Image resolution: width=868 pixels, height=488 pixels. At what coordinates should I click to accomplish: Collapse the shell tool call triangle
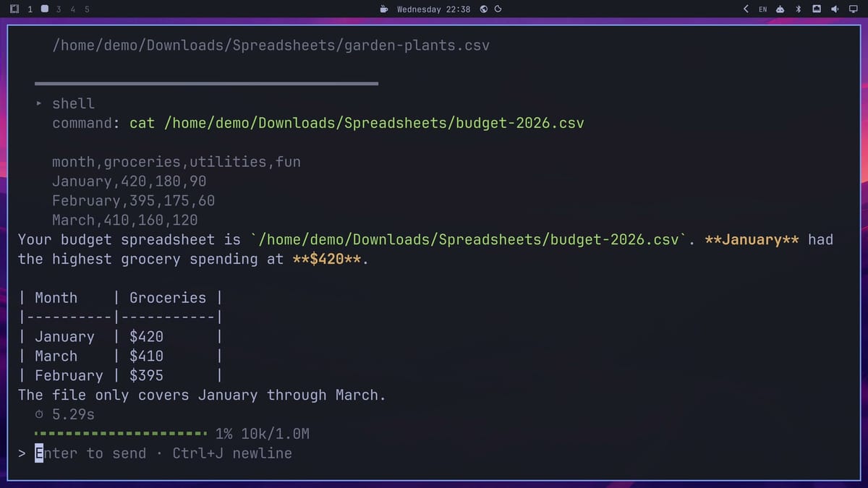(39, 103)
